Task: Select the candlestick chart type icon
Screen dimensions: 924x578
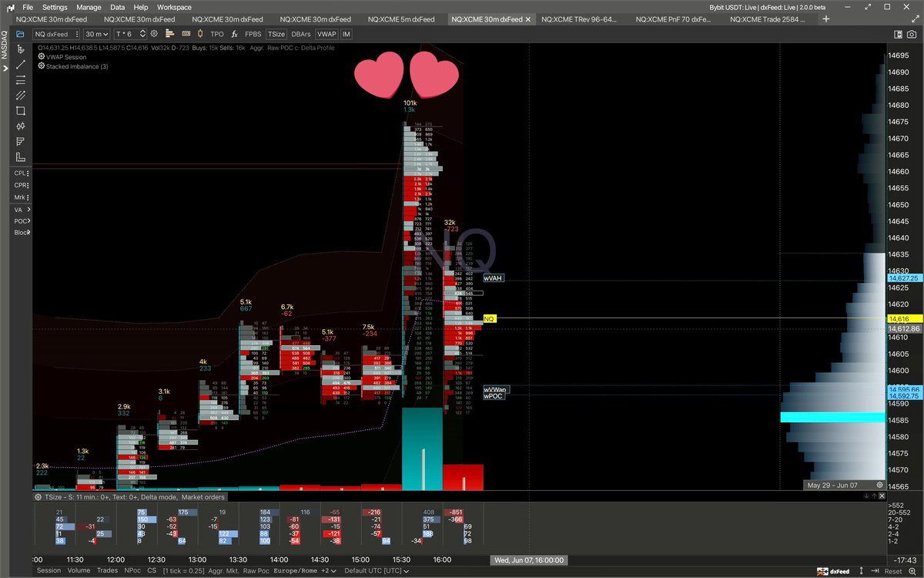Action: click(x=200, y=34)
